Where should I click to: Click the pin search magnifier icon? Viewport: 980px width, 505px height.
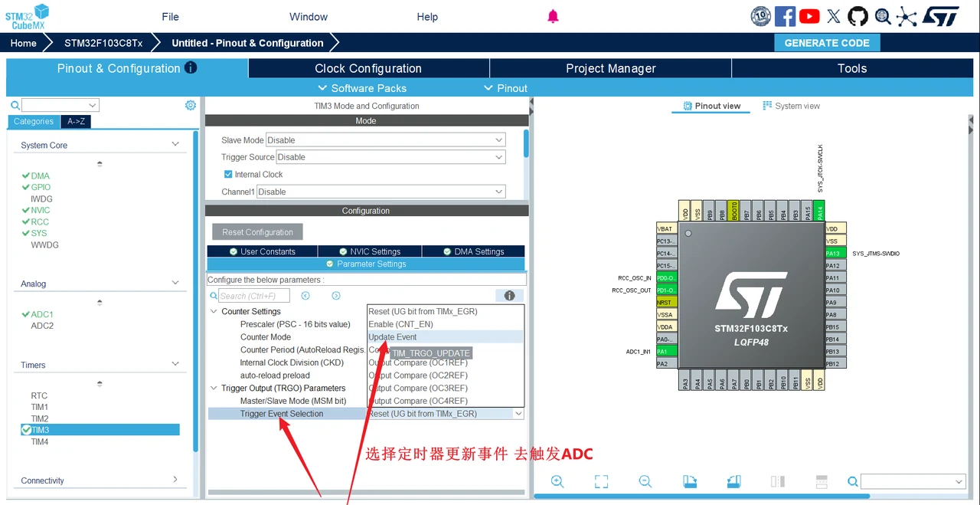852,481
